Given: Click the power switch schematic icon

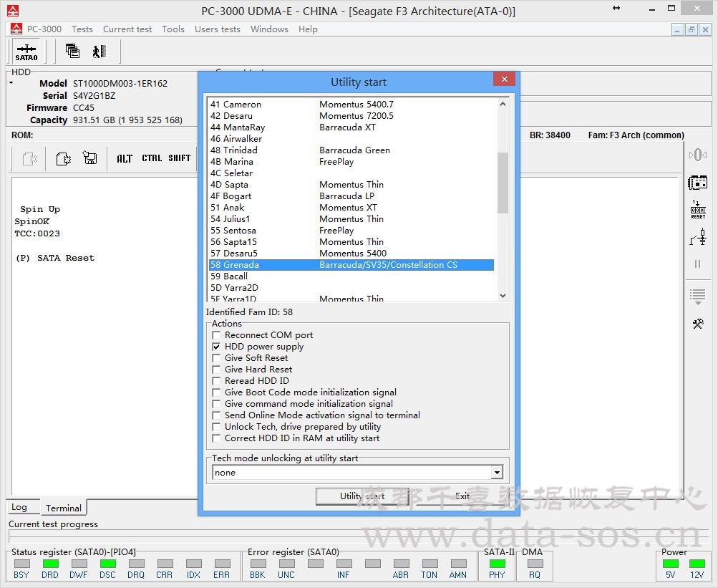Looking at the screenshot, I should pyautogui.click(x=697, y=237).
